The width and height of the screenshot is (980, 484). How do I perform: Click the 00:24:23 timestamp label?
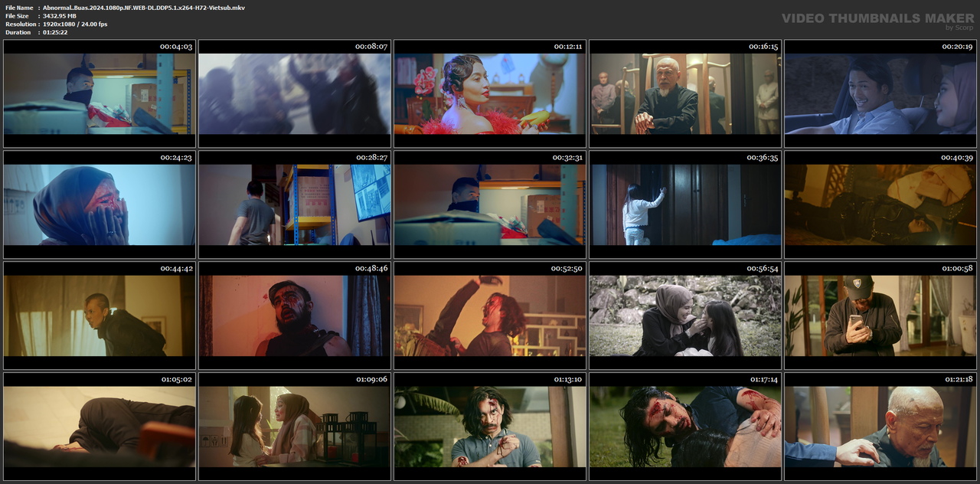(176, 158)
